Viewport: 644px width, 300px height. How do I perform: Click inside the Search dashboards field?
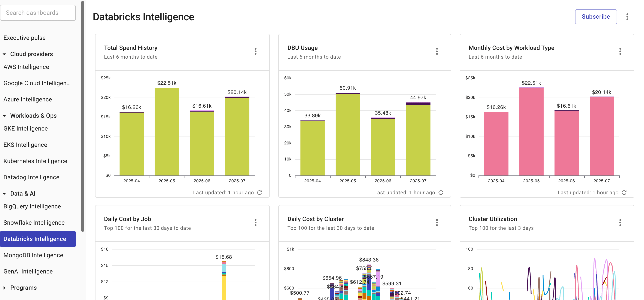click(38, 13)
